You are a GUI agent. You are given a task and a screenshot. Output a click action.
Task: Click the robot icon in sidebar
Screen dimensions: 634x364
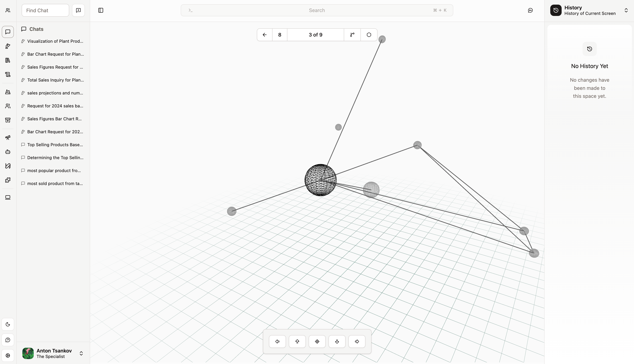[x=8, y=152]
